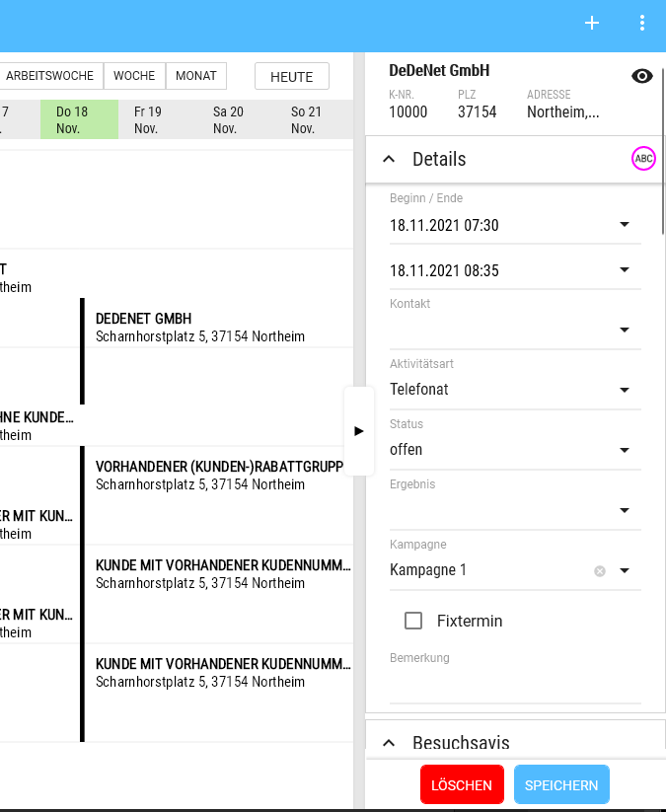This screenshot has height=812, width=666.
Task: Open the Kampagne dropdown arrow
Action: coord(625,570)
